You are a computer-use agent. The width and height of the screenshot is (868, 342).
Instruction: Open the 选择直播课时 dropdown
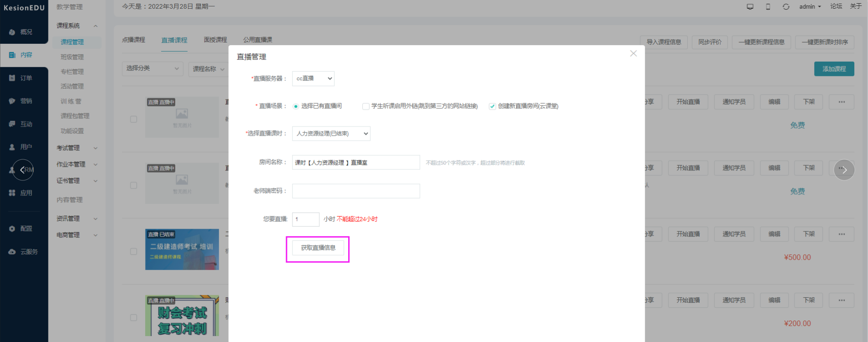click(x=331, y=134)
